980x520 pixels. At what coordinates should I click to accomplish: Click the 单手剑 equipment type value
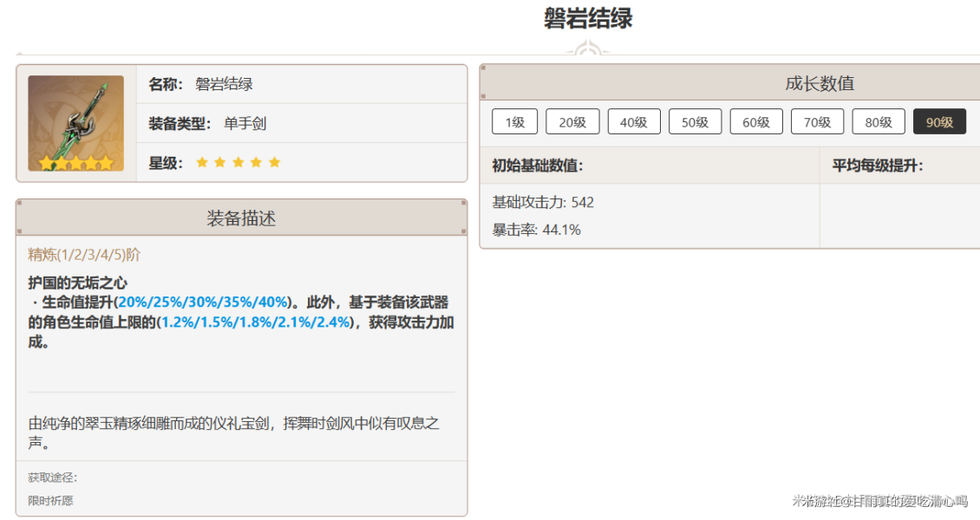pos(245,124)
